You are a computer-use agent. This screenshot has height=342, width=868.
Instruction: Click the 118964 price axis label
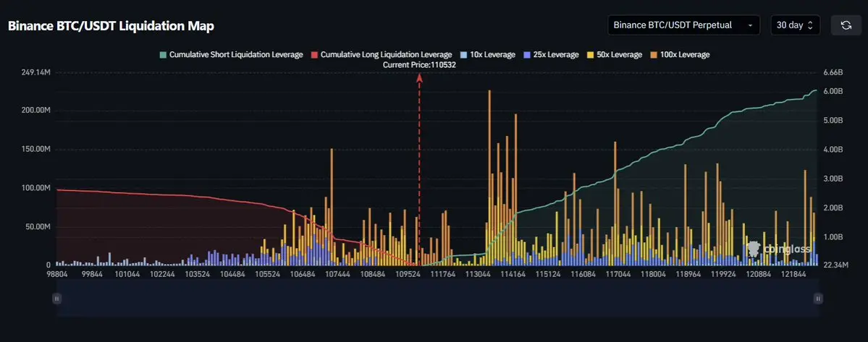688,274
